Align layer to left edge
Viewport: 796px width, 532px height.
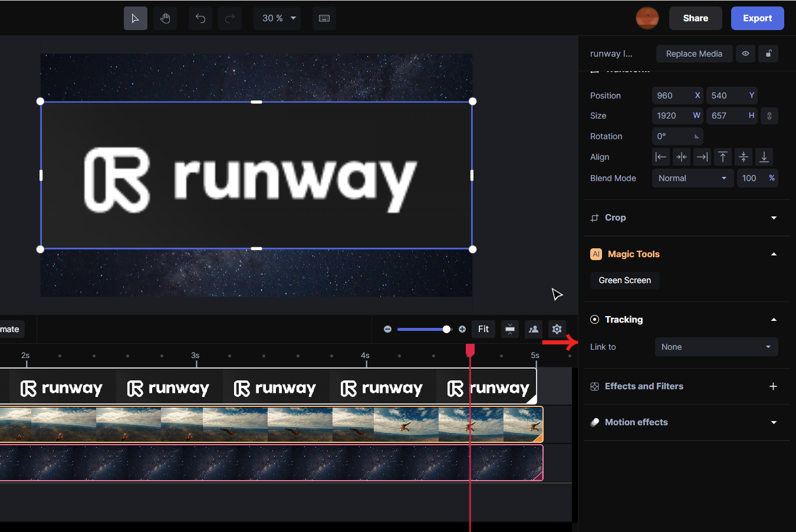[661, 157]
